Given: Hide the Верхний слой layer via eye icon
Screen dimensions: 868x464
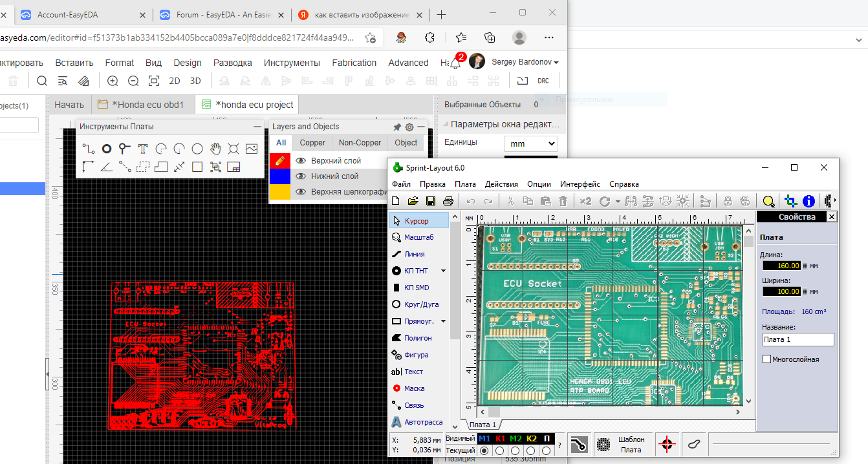Looking at the screenshot, I should (301, 161).
